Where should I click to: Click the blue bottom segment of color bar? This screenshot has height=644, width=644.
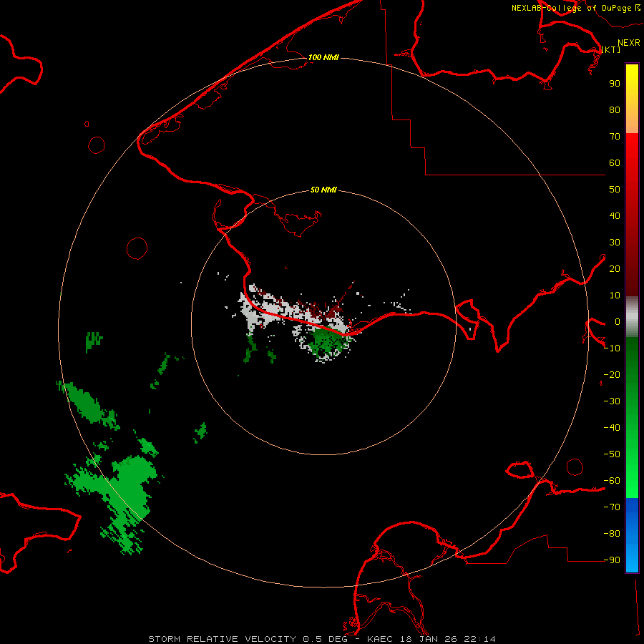click(632, 535)
